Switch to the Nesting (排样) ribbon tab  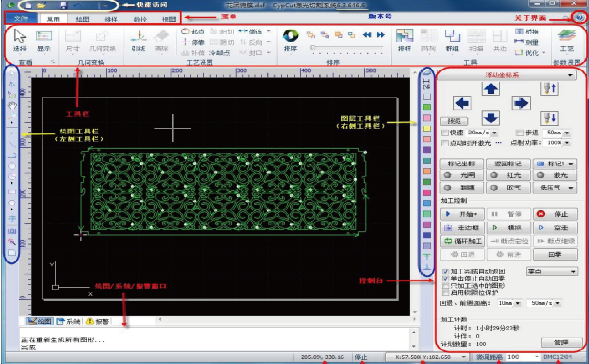point(111,19)
